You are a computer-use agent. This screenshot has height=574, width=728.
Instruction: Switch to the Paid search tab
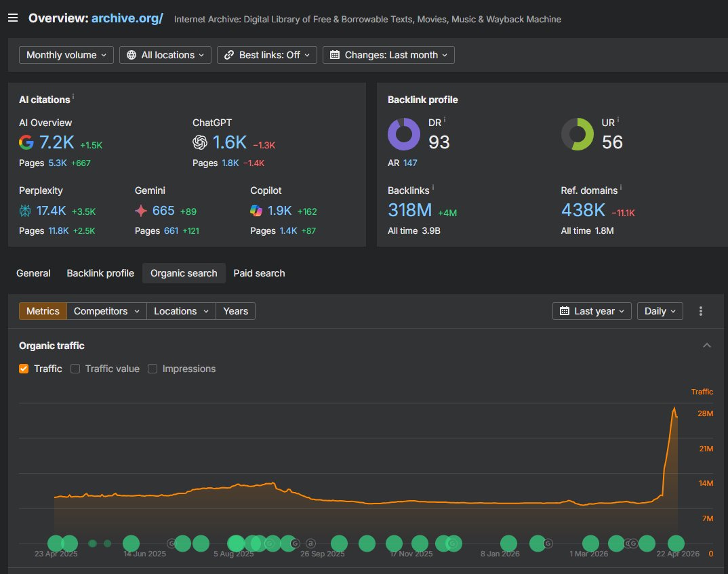259,273
